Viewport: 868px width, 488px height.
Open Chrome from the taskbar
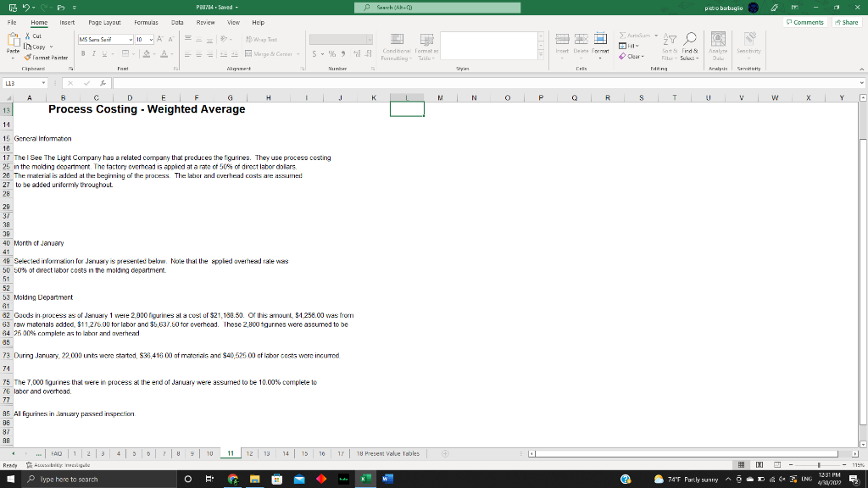(x=232, y=480)
